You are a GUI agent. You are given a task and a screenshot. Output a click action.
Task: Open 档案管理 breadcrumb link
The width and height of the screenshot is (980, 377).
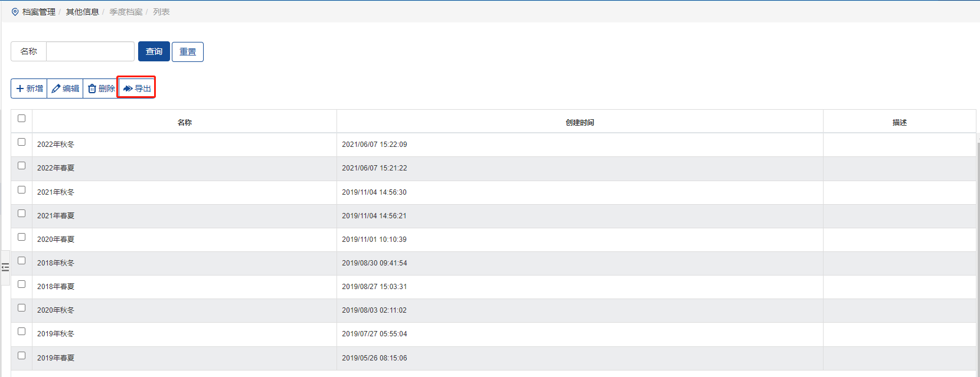click(x=39, y=12)
